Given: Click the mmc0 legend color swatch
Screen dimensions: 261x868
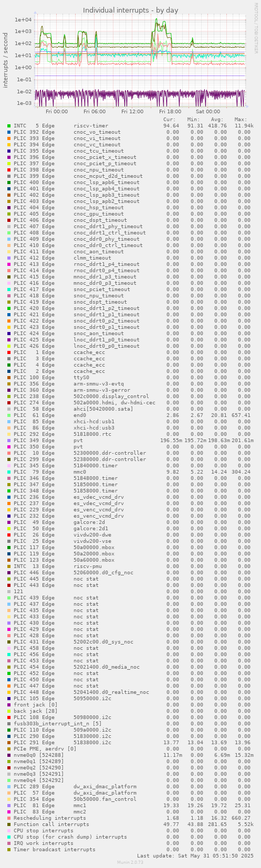Looking at the screenshot, I should pos(9,472).
